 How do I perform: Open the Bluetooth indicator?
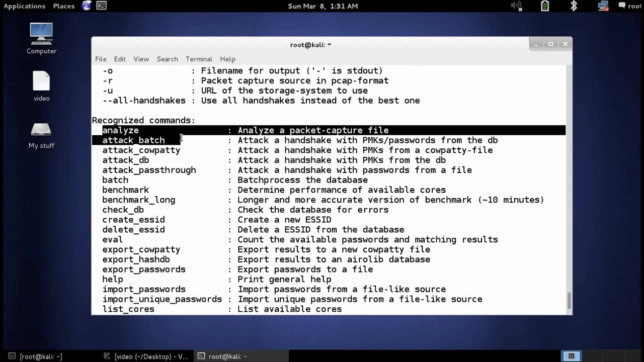574,6
